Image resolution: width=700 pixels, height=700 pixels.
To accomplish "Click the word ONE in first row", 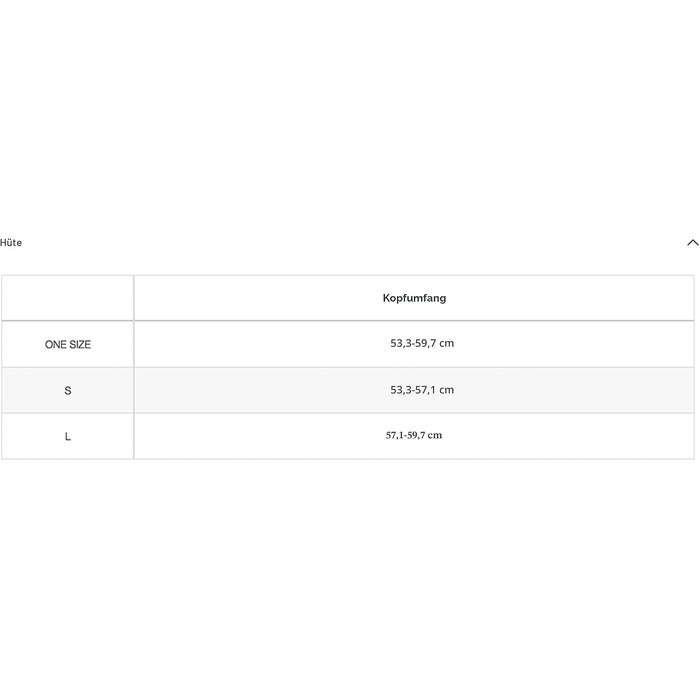I will click(x=55, y=344).
